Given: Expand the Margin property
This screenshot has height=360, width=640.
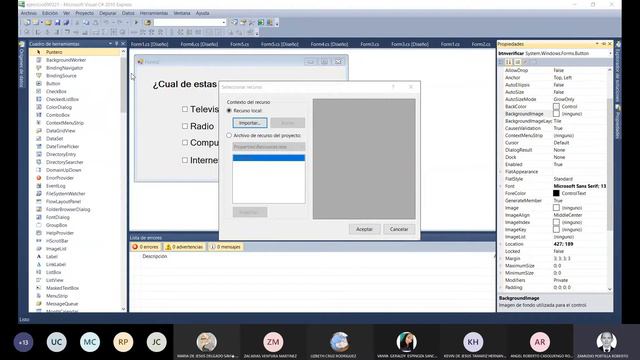Looking at the screenshot, I should pyautogui.click(x=501, y=258).
